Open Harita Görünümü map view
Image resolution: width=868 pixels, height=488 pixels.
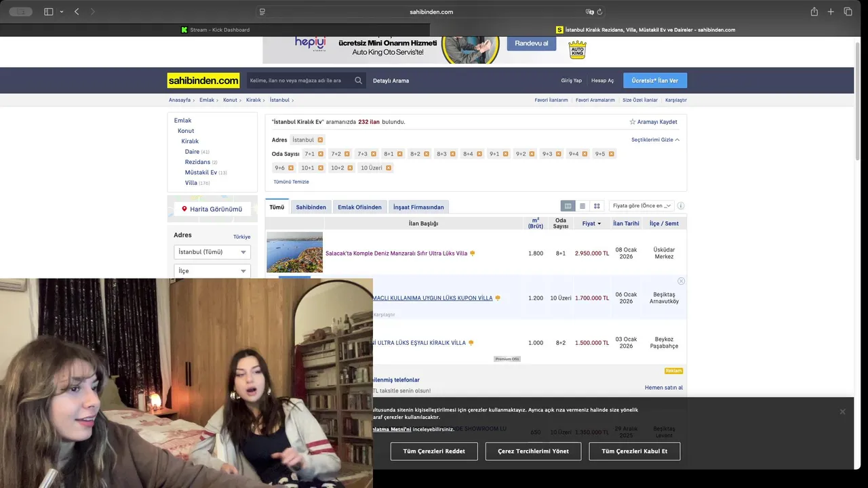(x=212, y=209)
